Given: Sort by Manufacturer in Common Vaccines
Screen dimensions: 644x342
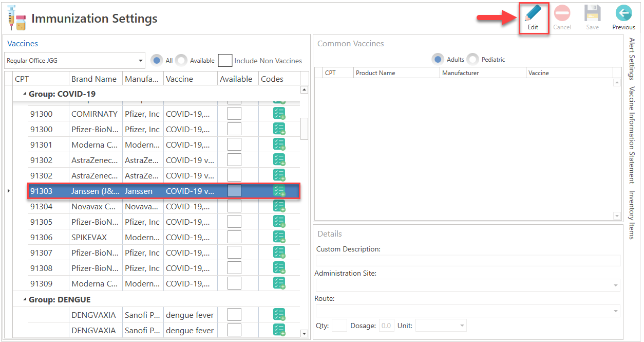Looking at the screenshot, I should 483,73.
